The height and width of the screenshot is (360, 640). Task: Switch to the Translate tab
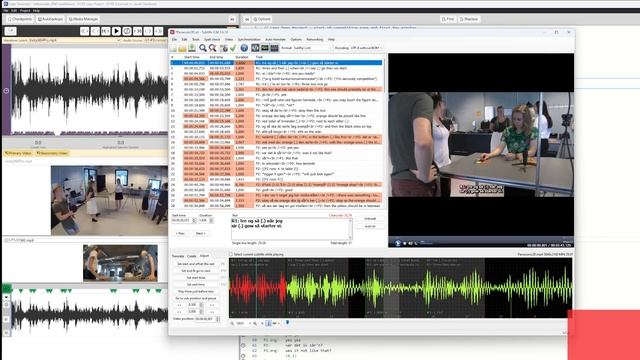tap(178, 256)
